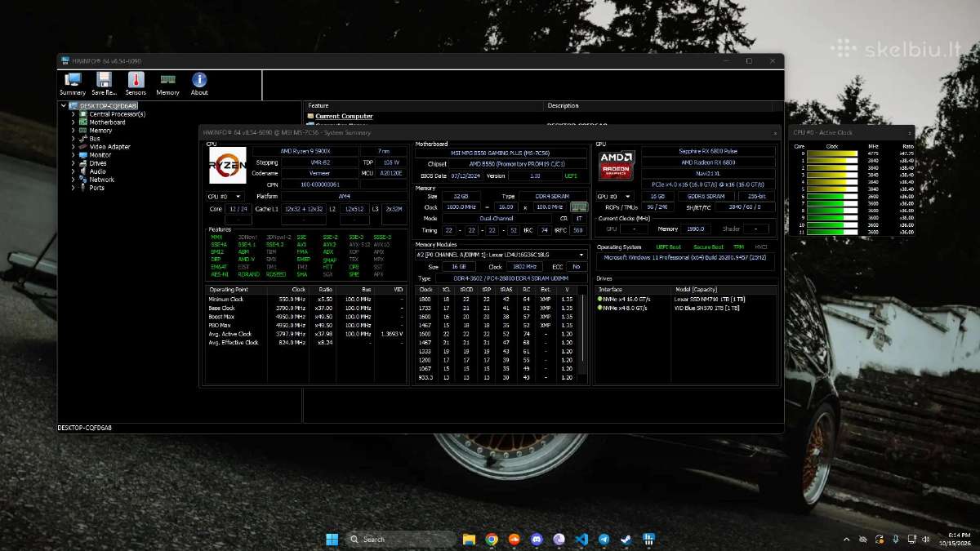Open the Sensors thermometer icon
980x551 pixels.
[136, 83]
